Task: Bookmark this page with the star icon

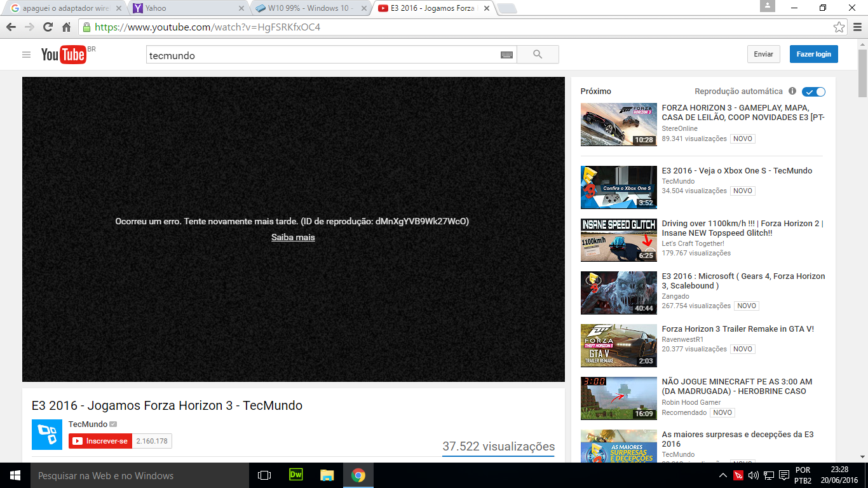Action: 839,27
